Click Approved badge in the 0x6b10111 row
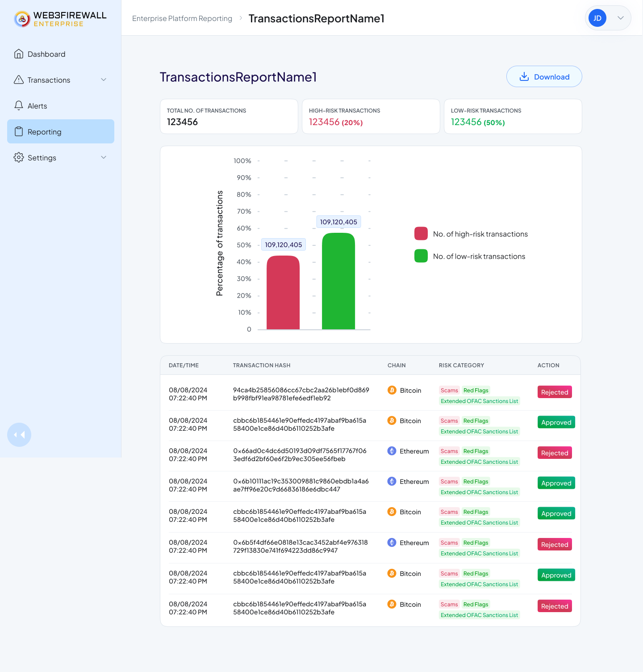 (556, 483)
